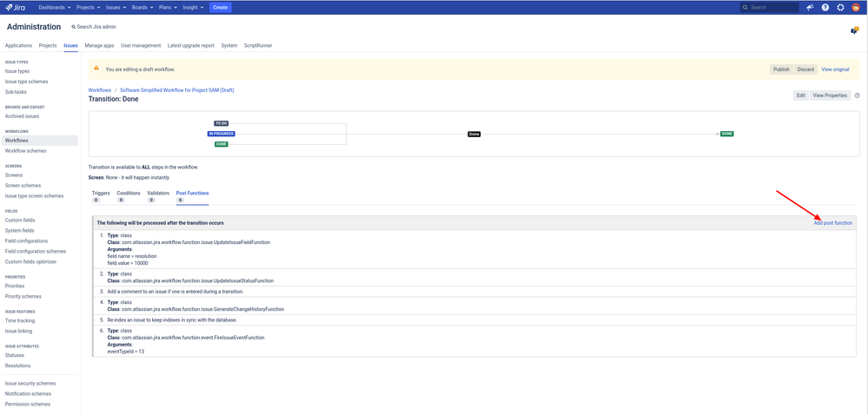Click the black Done transition label
868x415 pixels.
pyautogui.click(x=474, y=134)
